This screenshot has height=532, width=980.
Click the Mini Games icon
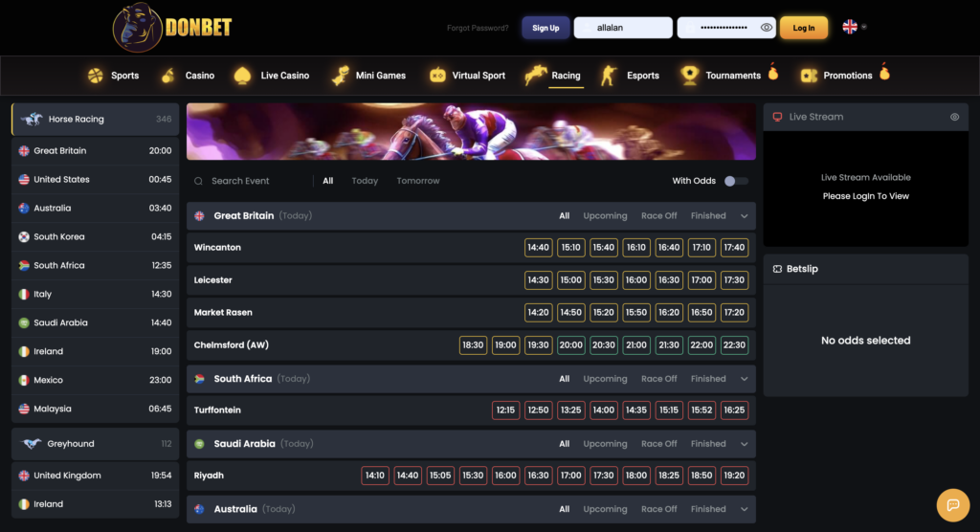(x=341, y=76)
